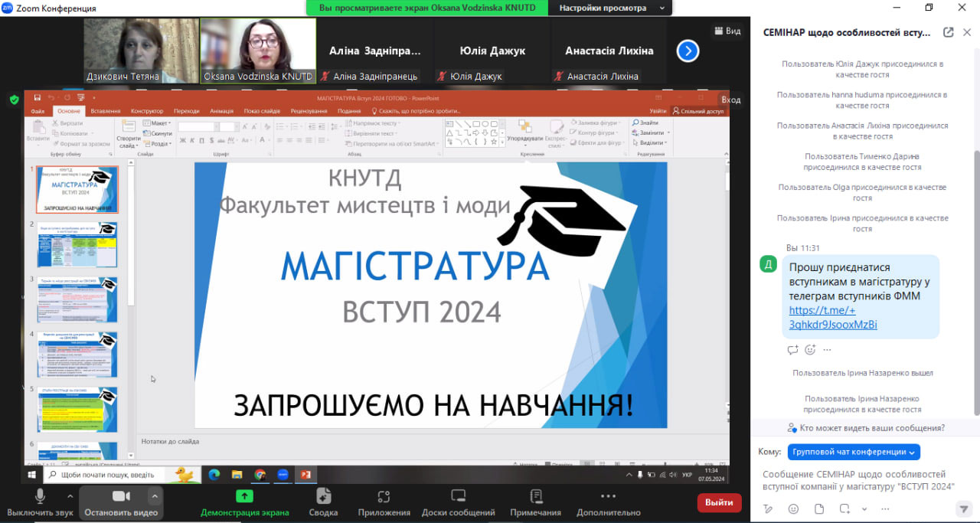Take a screenshot from the chat toolbar
980x523 pixels.
coord(844,508)
